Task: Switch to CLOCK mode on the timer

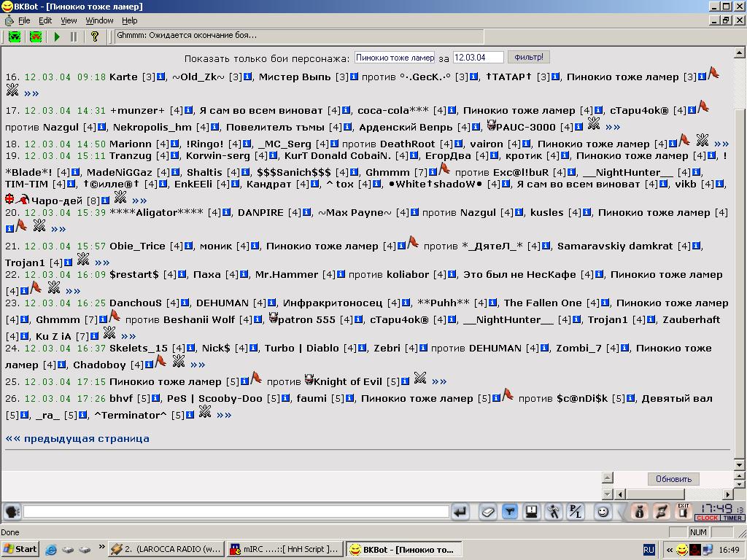Action: [708, 518]
